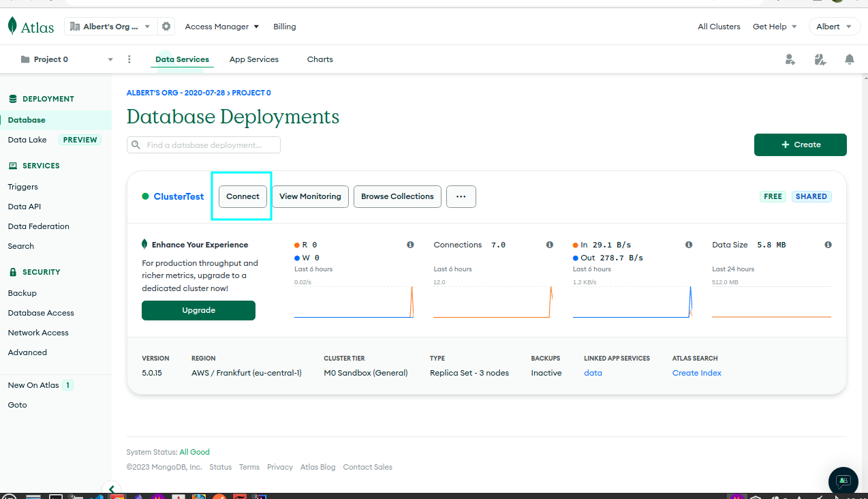The image size is (868, 499).
Task: Open Triggers in the sidebar
Action: [x=23, y=187]
